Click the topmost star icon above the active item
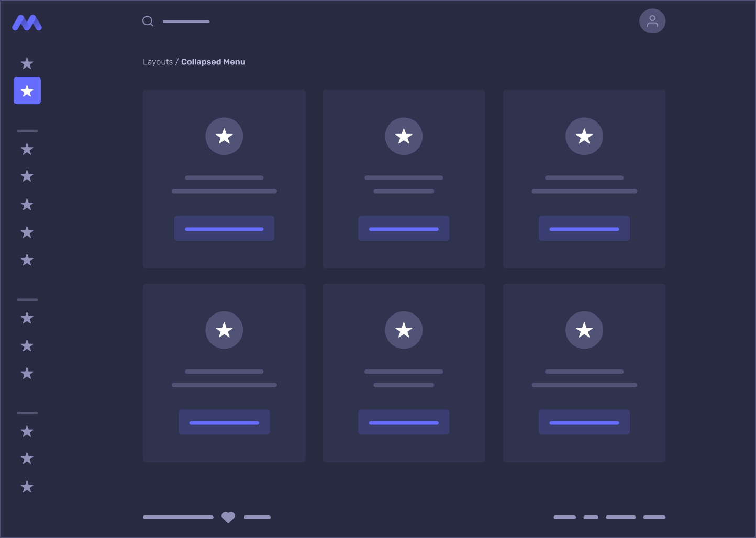The width and height of the screenshot is (756, 538). [x=27, y=64]
